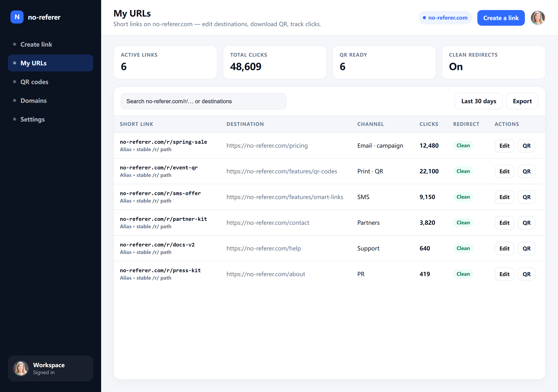Click the no-referer.com/r/press-kit short link text

coord(160,270)
